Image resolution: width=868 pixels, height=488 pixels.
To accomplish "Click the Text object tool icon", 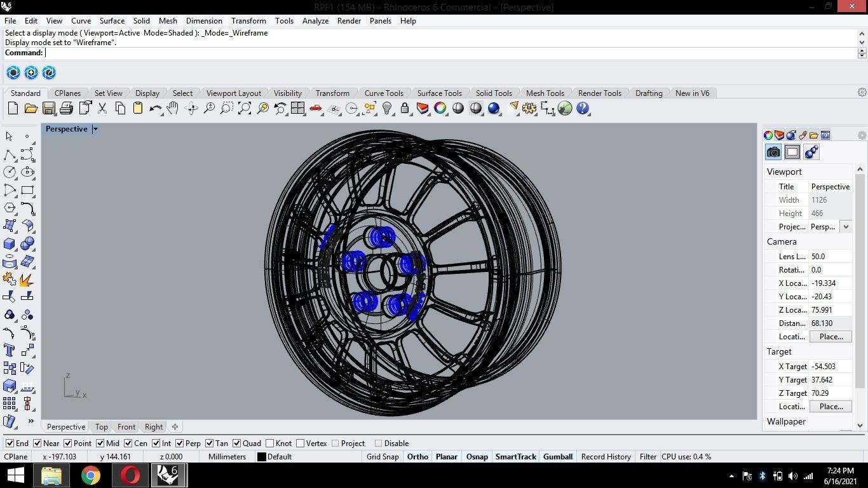I will [10, 350].
